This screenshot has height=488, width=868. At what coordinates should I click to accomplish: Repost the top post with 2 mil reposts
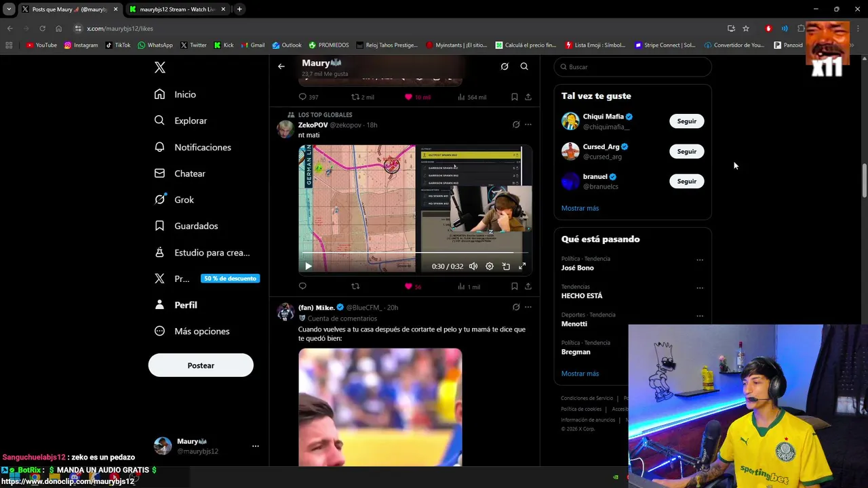click(x=362, y=97)
